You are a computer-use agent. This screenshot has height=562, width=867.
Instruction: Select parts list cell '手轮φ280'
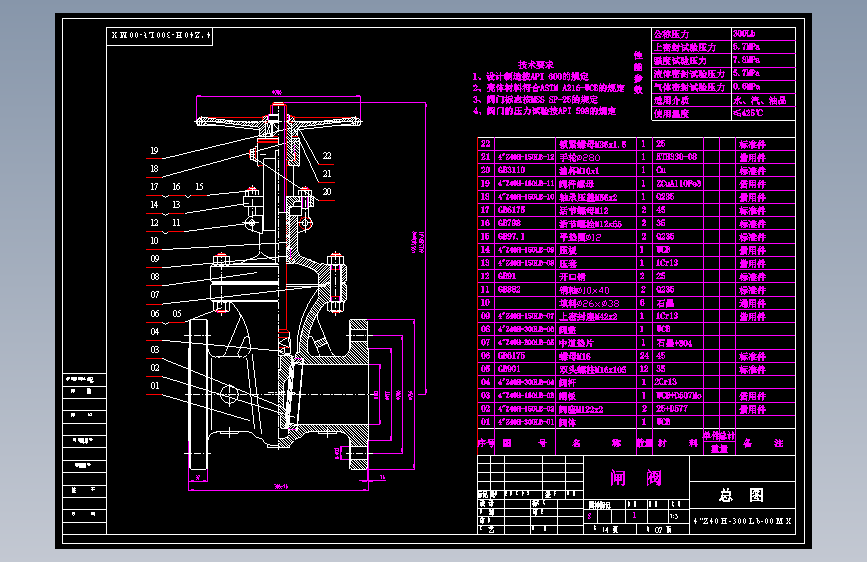click(579, 158)
